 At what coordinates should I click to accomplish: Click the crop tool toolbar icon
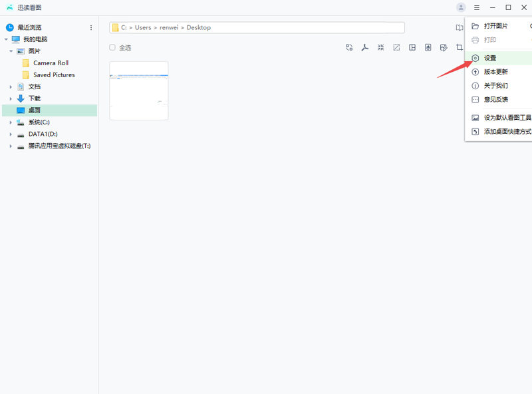click(x=460, y=47)
